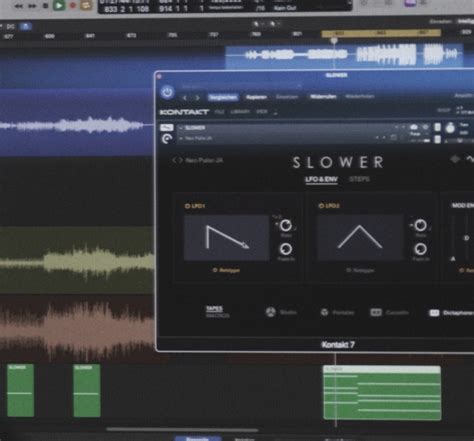
Task: Click the LFO2 Rate knob
Action: 420,225
